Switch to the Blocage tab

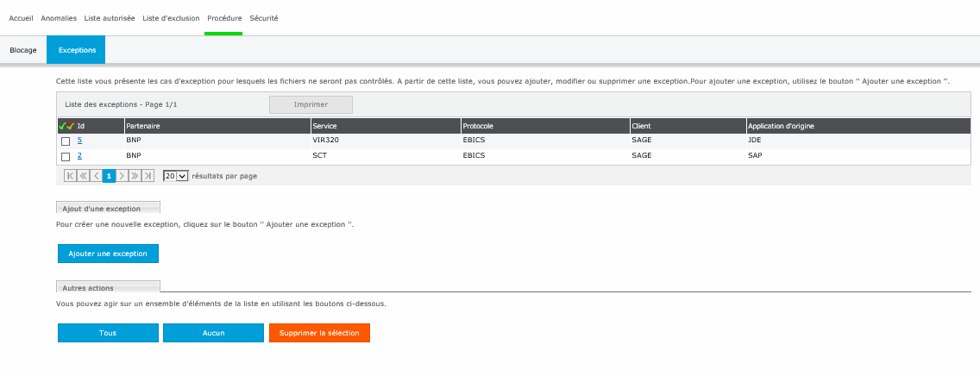tap(23, 50)
